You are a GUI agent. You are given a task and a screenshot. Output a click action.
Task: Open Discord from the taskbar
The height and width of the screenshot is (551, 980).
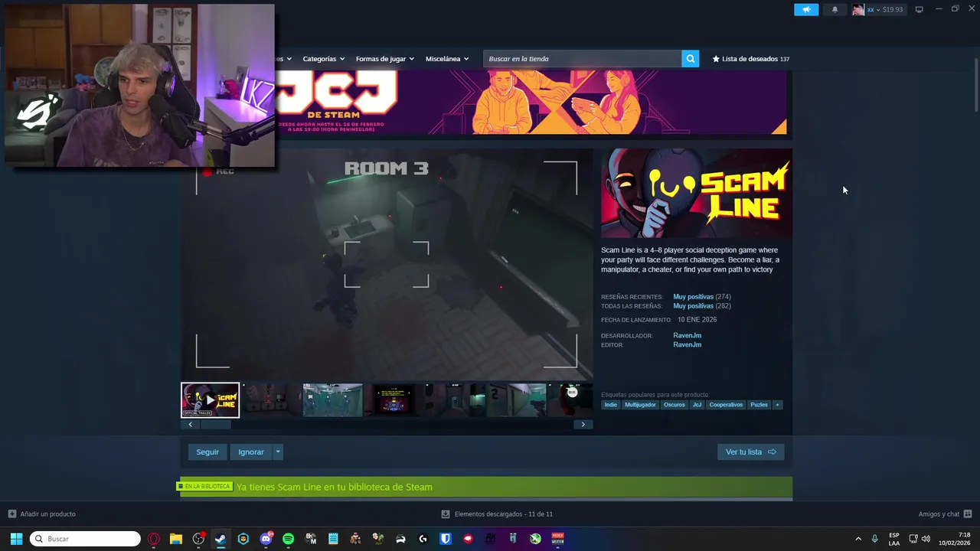tap(266, 539)
